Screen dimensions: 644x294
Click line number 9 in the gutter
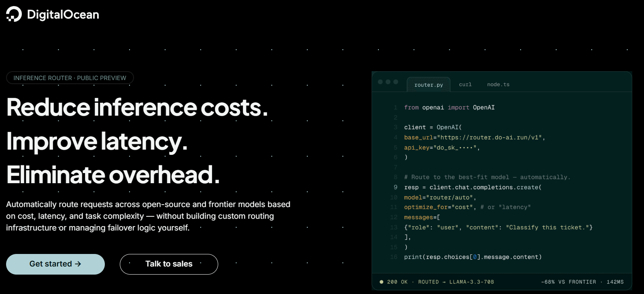click(395, 187)
